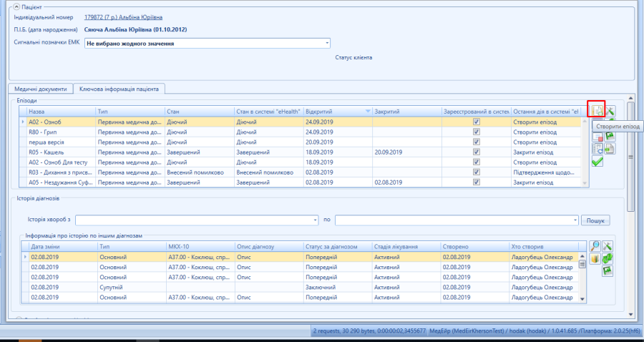Click the Сигнальні позначки ЕМК field text
Image resolution: width=644 pixels, height=342 pixels.
pyautogui.click(x=130, y=44)
